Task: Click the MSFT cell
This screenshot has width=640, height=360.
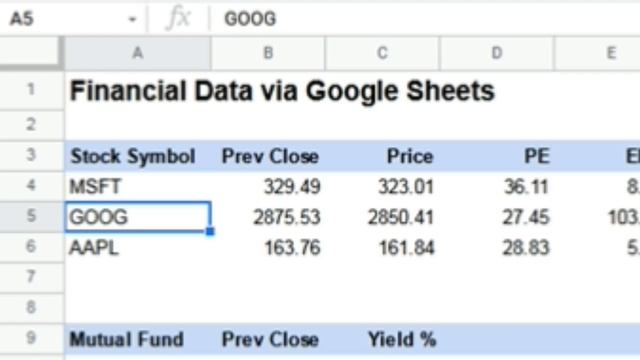Action: pyautogui.click(x=138, y=187)
